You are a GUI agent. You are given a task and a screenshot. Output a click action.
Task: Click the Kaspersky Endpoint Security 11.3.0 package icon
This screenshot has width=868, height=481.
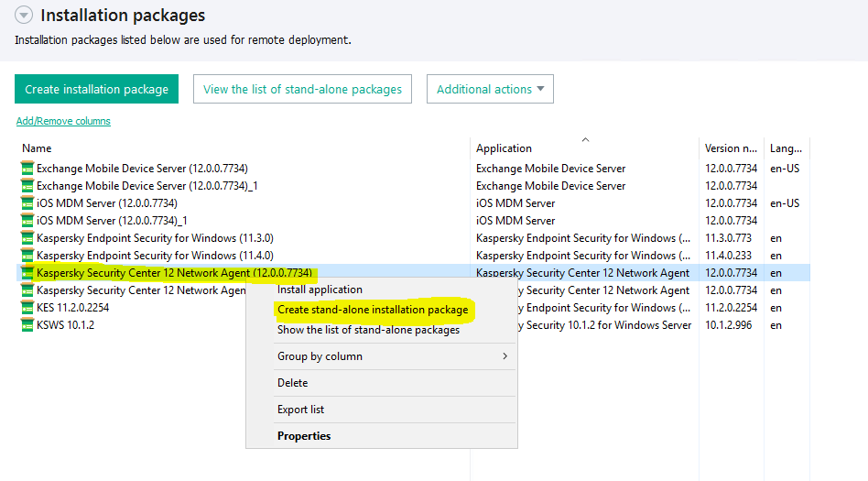pyautogui.click(x=27, y=238)
